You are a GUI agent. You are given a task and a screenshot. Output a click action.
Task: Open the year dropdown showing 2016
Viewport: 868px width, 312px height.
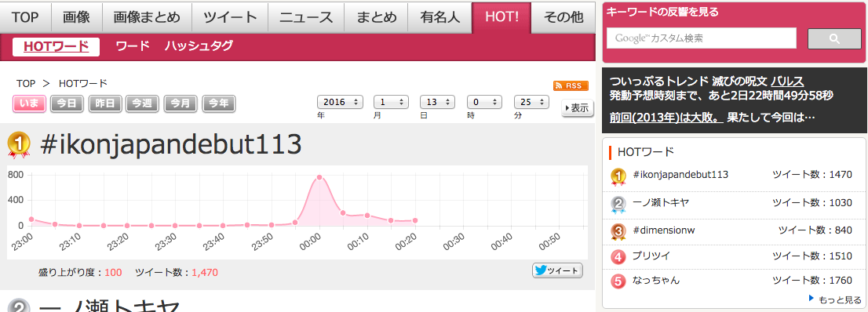pos(340,103)
